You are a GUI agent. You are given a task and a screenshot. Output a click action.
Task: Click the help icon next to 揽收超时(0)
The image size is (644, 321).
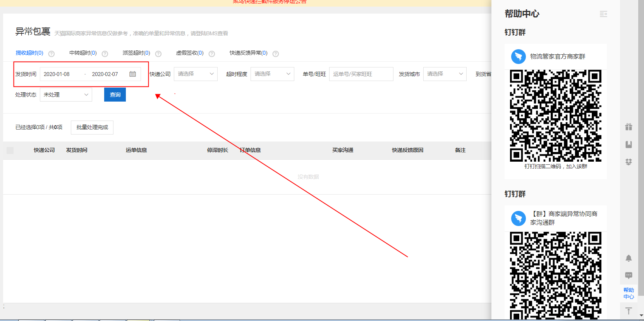coord(51,54)
